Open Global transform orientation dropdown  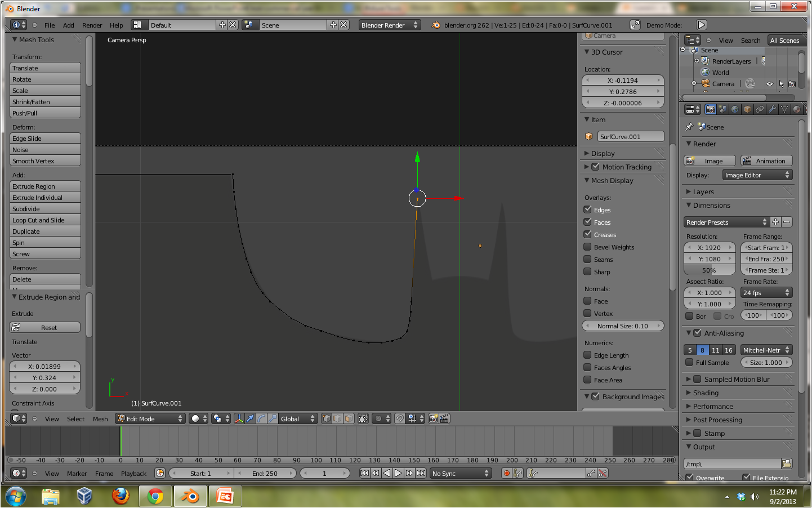(298, 418)
